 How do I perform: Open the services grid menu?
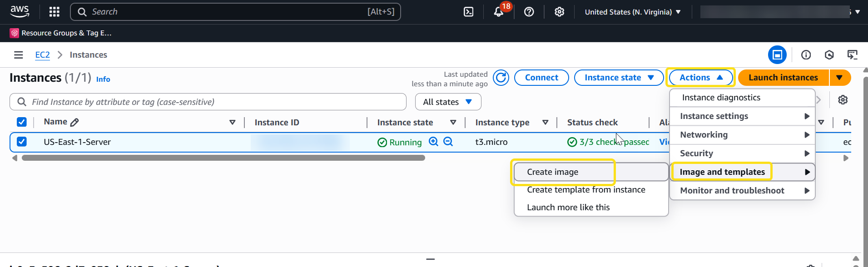tap(55, 12)
